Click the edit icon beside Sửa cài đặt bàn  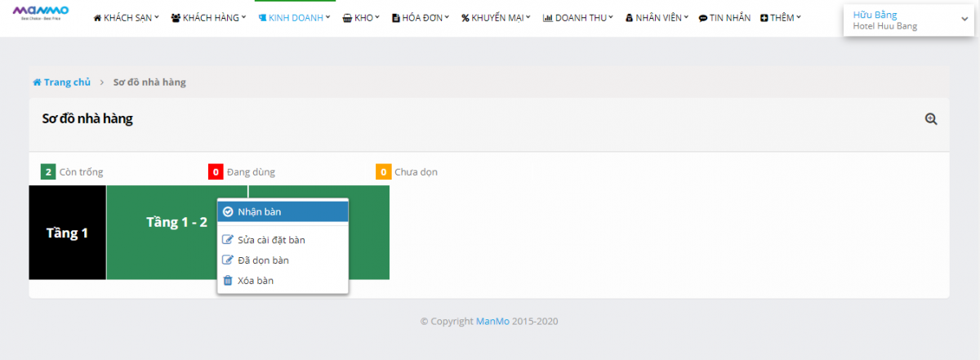click(x=228, y=240)
